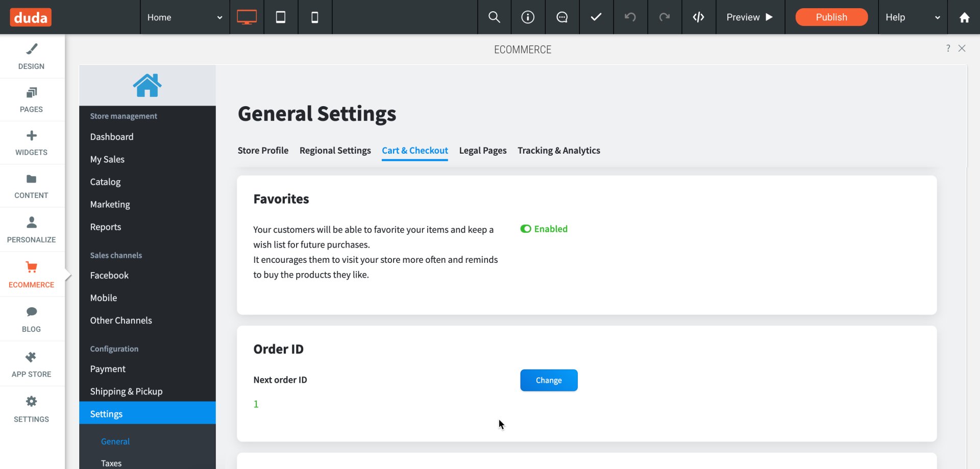Expand the Home page dropdown

[x=185, y=17]
